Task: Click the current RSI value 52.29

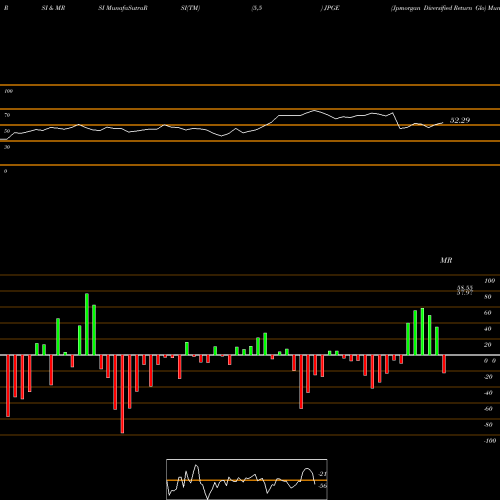Action: pyautogui.click(x=460, y=120)
